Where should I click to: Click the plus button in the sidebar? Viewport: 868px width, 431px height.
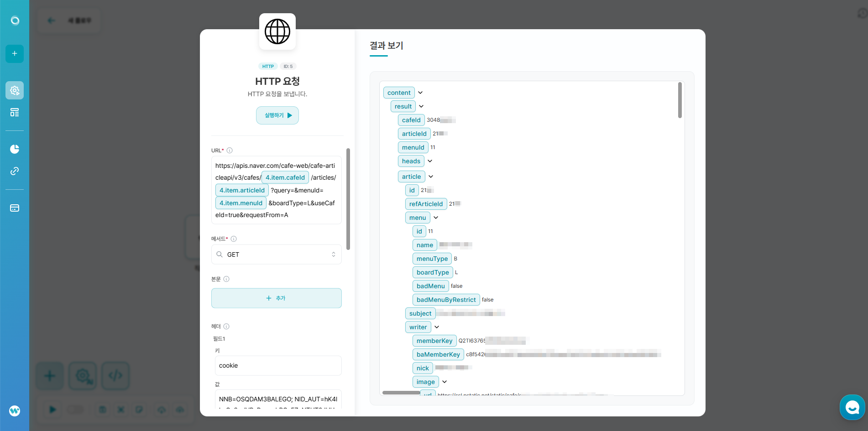[15, 54]
